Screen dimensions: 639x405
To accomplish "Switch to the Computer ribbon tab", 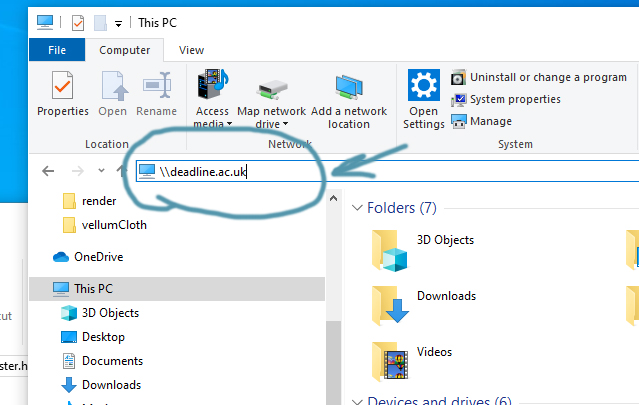I will 125,50.
